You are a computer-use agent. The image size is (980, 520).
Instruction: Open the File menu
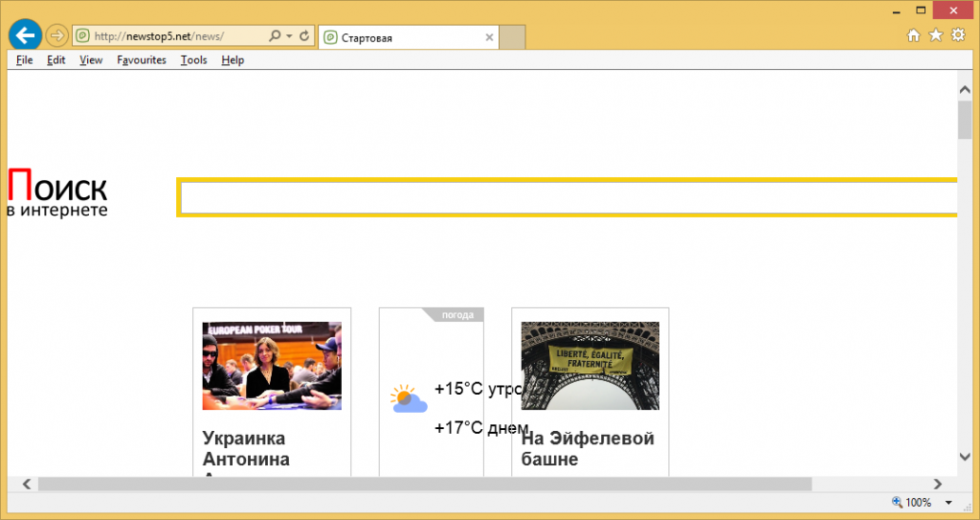point(24,60)
